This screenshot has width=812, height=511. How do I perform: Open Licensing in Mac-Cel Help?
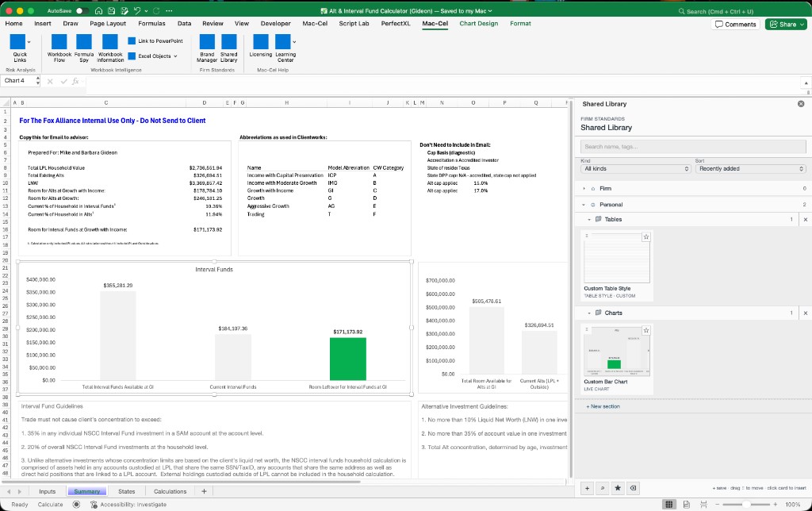pos(260,45)
